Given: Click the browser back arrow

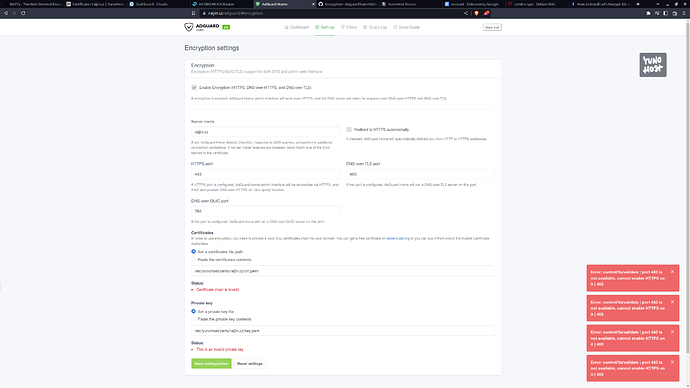Looking at the screenshot, I should click(x=6, y=13).
